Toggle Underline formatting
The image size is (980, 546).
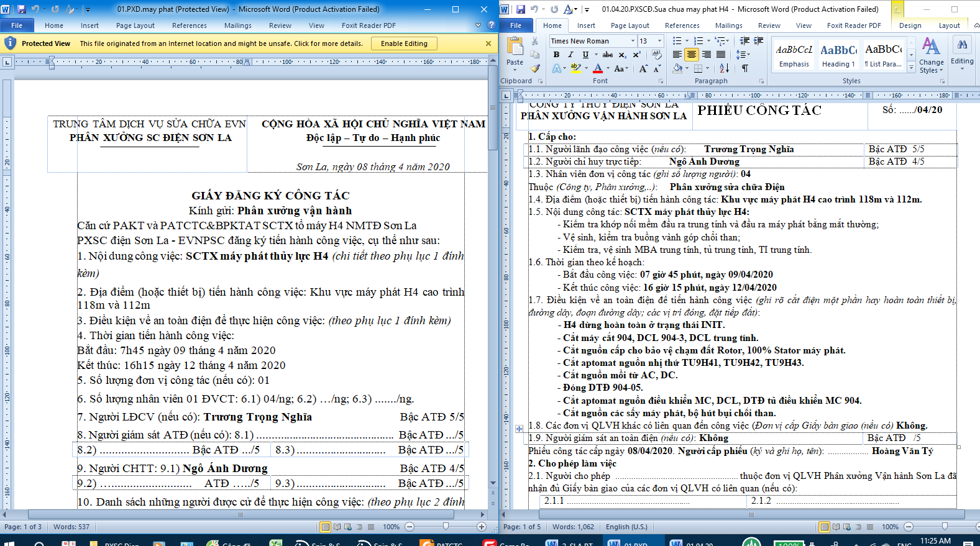pyautogui.click(x=585, y=55)
